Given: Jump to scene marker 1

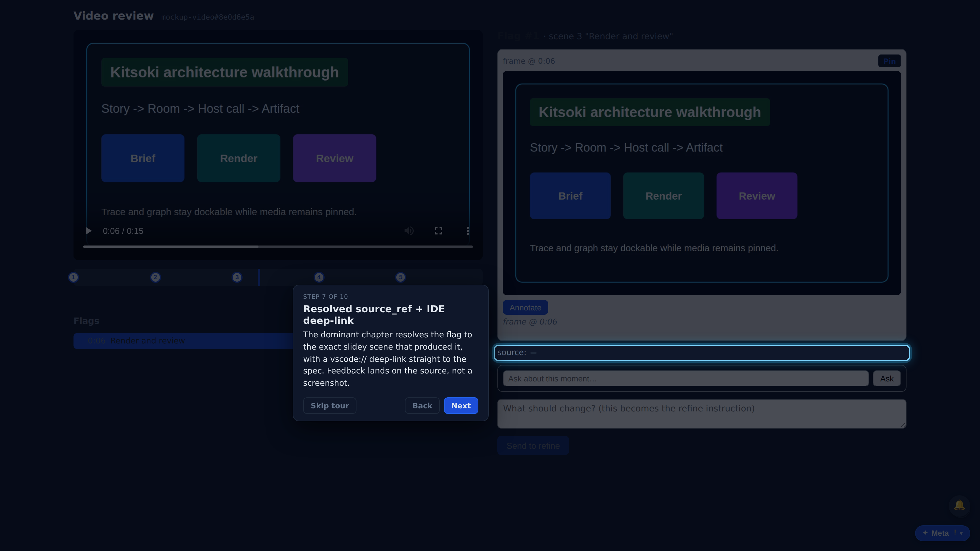Looking at the screenshot, I should pos(73,277).
